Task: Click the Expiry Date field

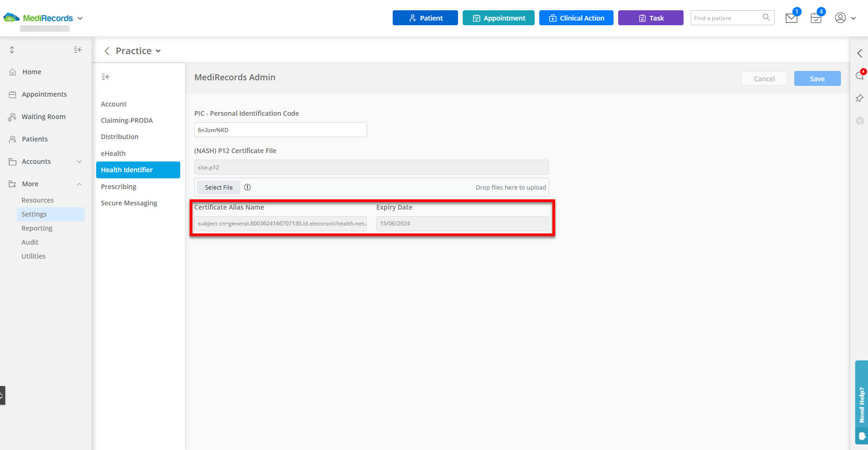Action: 463,223
